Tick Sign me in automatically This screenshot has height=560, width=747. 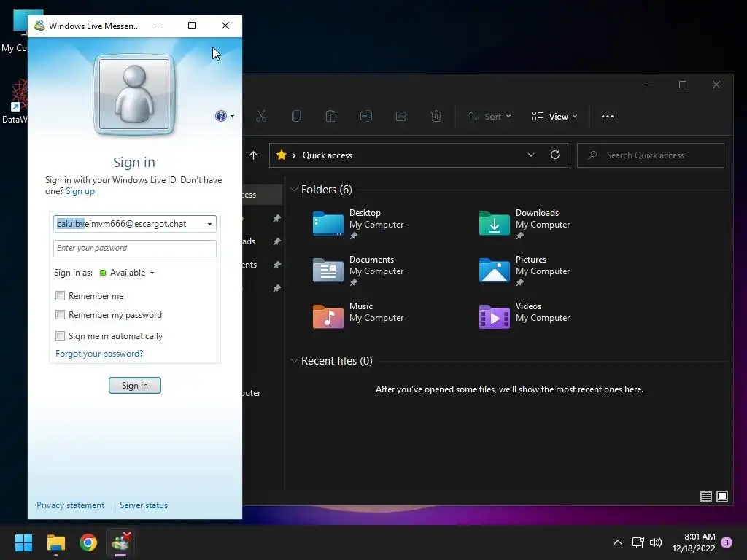pos(60,335)
